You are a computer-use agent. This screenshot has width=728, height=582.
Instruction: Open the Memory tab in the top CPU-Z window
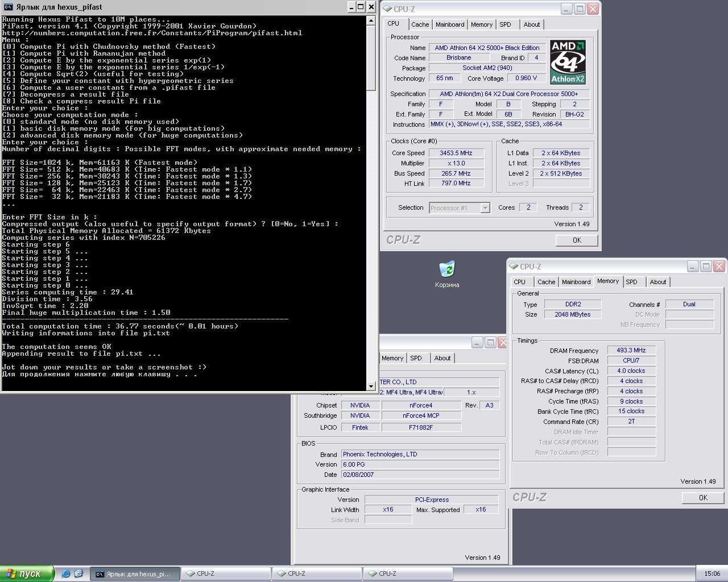(482, 24)
